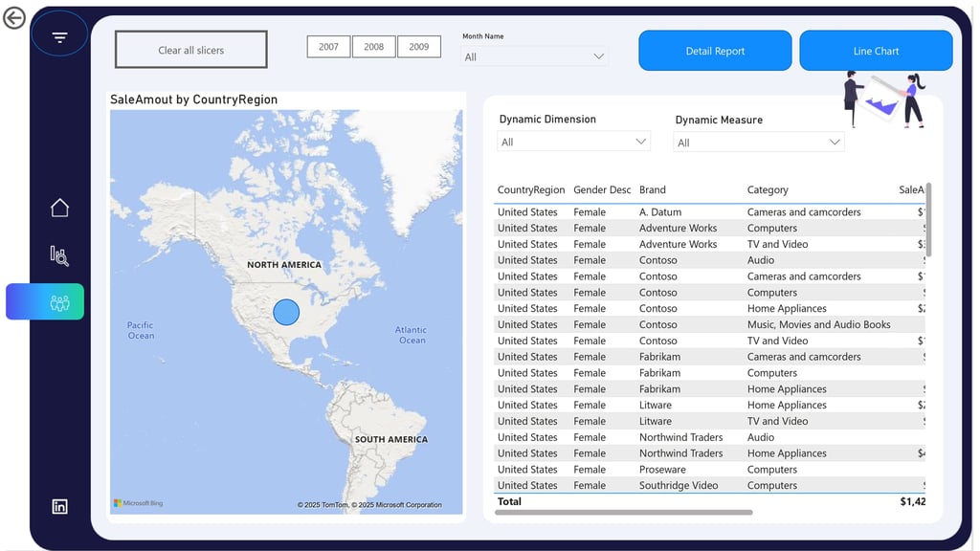Click the Microsoft Bing logo on map
Screen dimensions: 980x551
(138, 503)
